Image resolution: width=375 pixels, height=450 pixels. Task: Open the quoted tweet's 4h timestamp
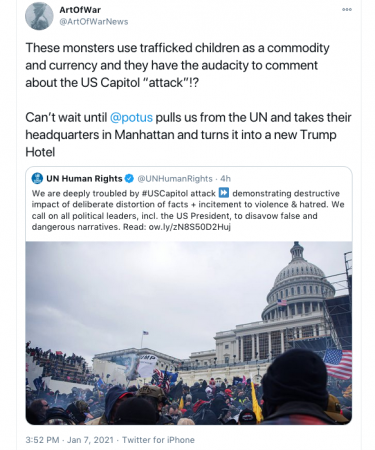(225, 179)
